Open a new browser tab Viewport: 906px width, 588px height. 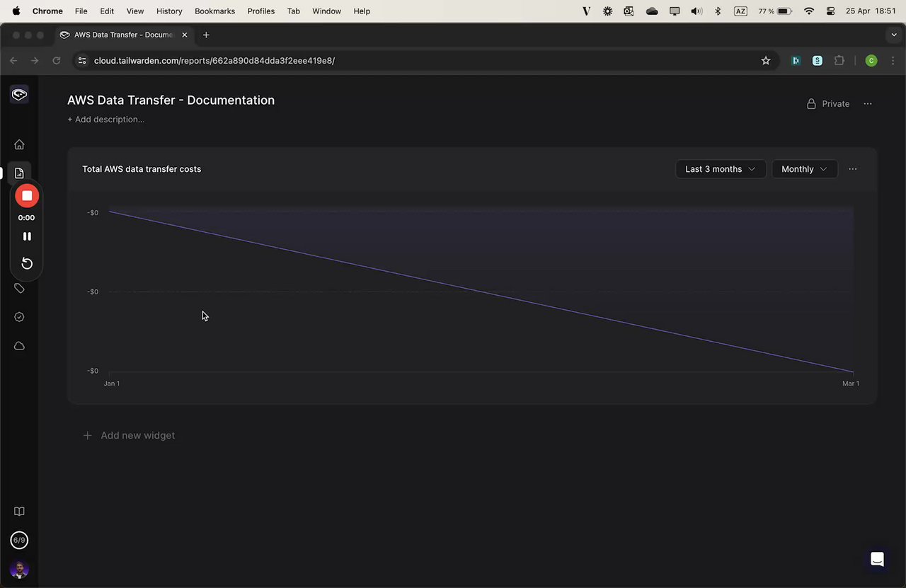pos(206,35)
